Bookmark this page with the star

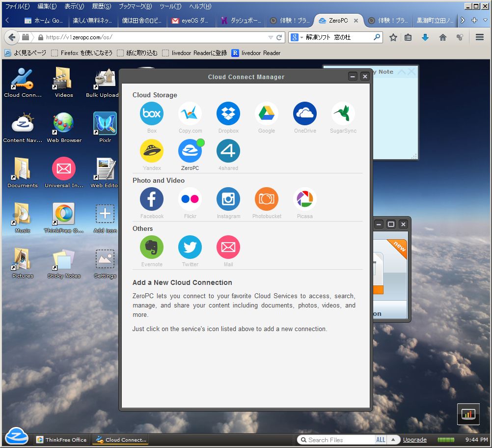[393, 37]
